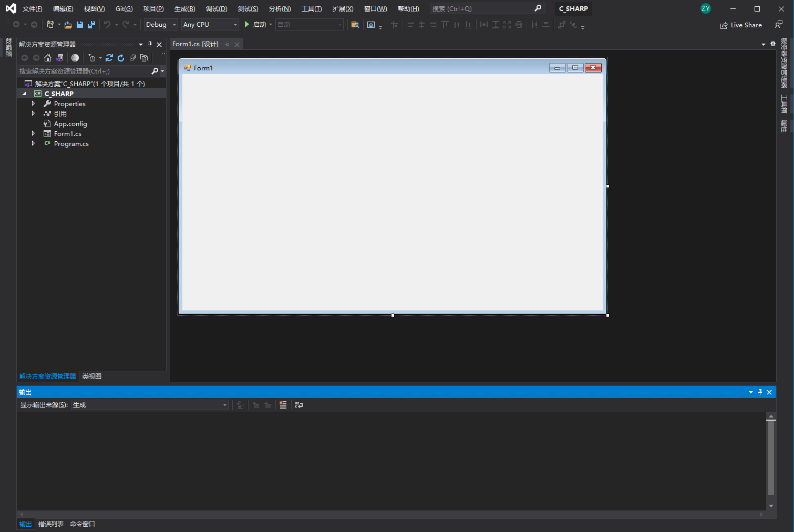Open the 调试(D) menu
Viewport: 794px width, 532px height.
[216, 9]
